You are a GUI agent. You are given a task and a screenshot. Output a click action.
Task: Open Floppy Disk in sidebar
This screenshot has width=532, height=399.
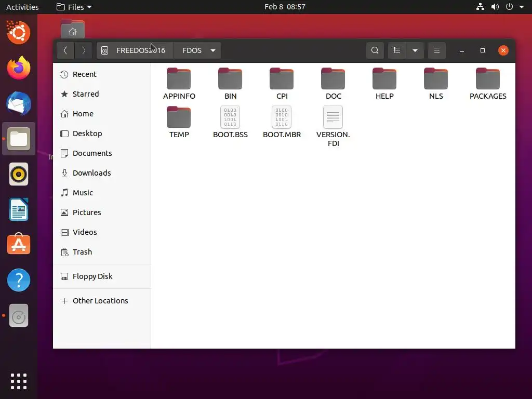[x=102, y=276]
